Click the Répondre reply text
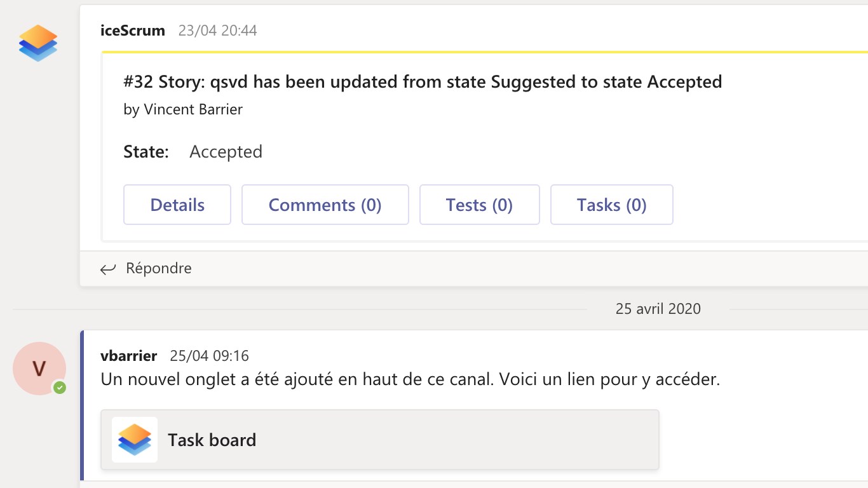 pos(159,268)
